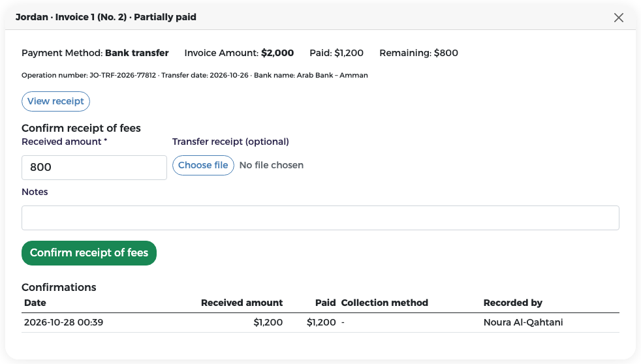The height and width of the screenshot is (364, 641).
Task: Click the Invoice Amount $2,000 value
Action: (x=277, y=53)
